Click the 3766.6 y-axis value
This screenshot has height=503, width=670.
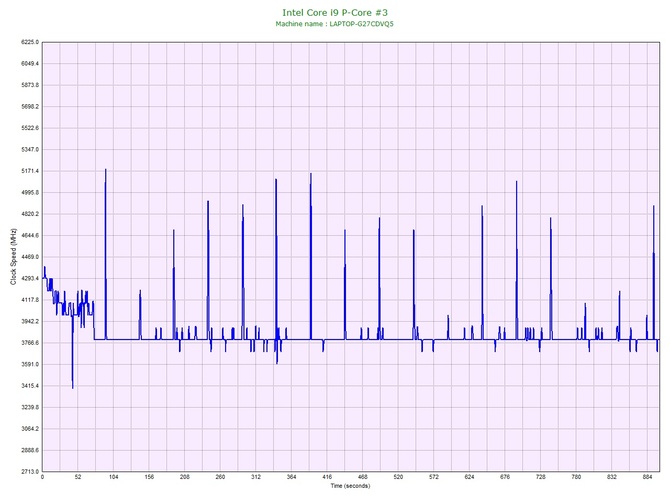30,343
